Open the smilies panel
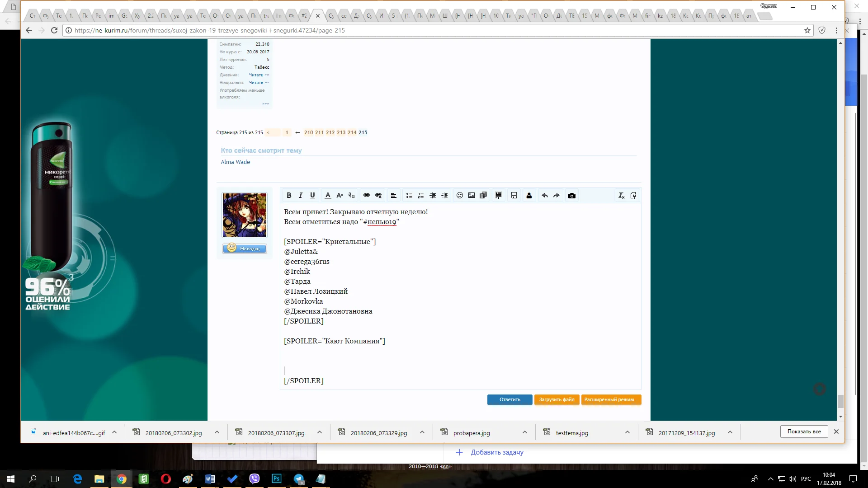This screenshot has width=868, height=488. (x=460, y=196)
